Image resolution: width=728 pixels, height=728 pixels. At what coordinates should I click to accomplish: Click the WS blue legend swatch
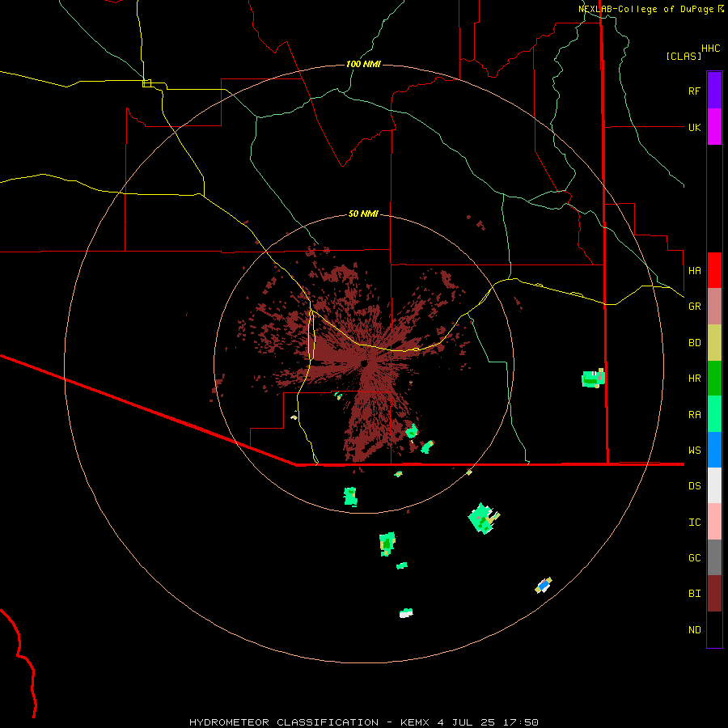714,450
